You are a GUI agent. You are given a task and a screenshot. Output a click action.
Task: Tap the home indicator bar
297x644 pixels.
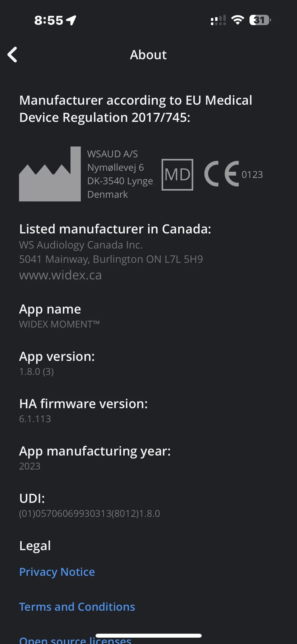tap(149, 636)
